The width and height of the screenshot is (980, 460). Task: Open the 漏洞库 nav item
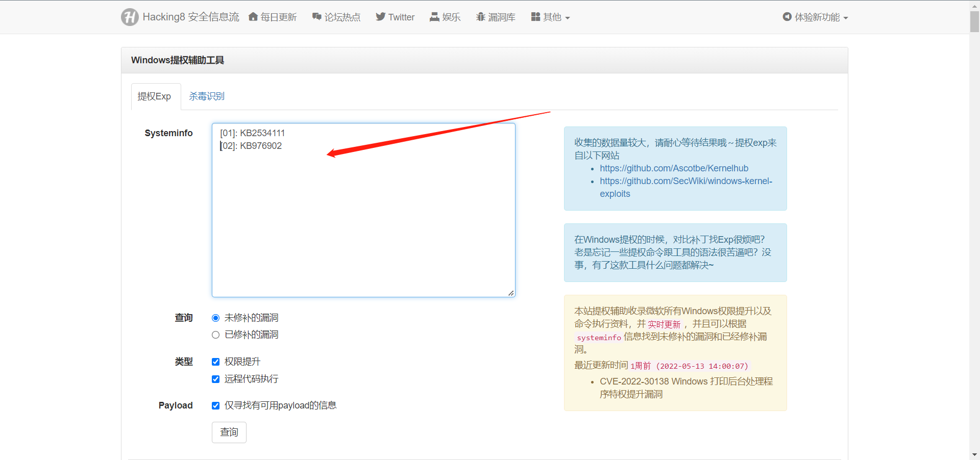coord(496,17)
